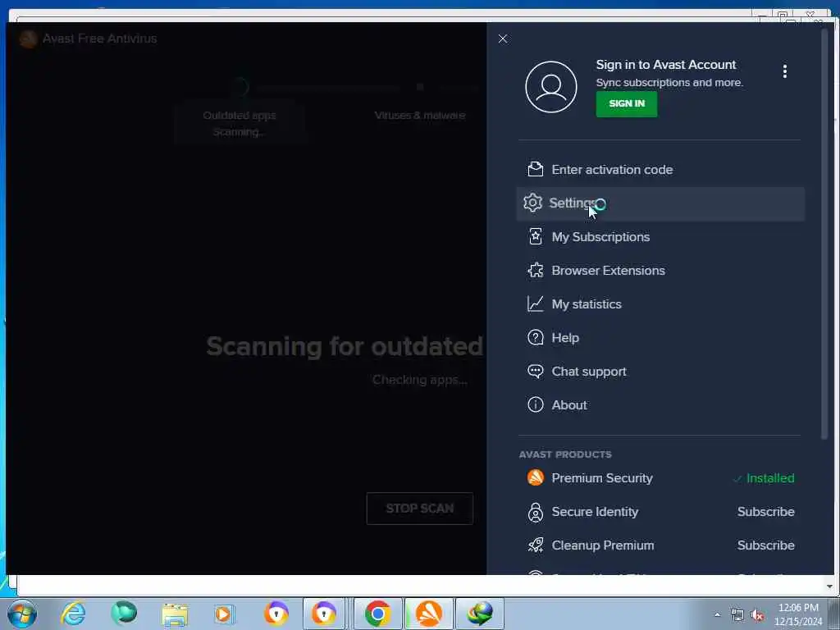840x630 pixels.
Task: Click the activation code envelope icon
Action: pyautogui.click(x=535, y=169)
